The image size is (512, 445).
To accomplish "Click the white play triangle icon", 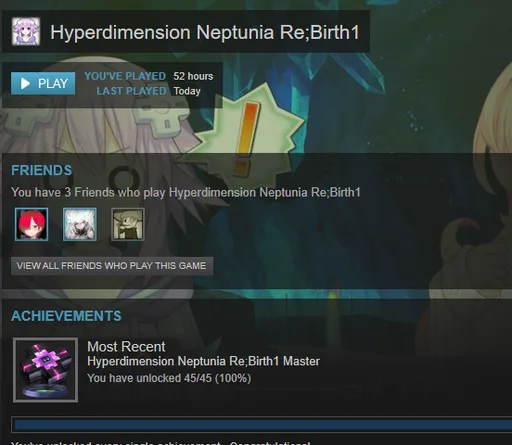I will 25,83.
